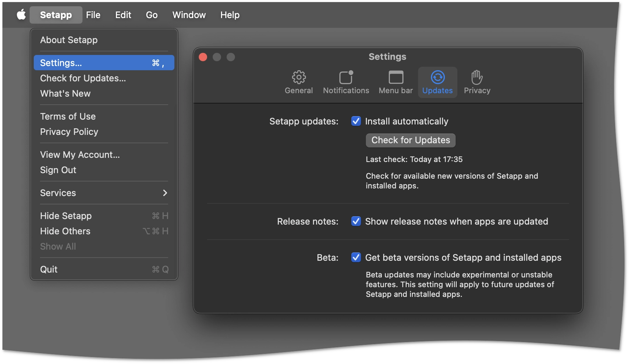Click the 'Last check: Today at 17:35' text
The width and height of the screenshot is (629, 364).
[x=414, y=159]
